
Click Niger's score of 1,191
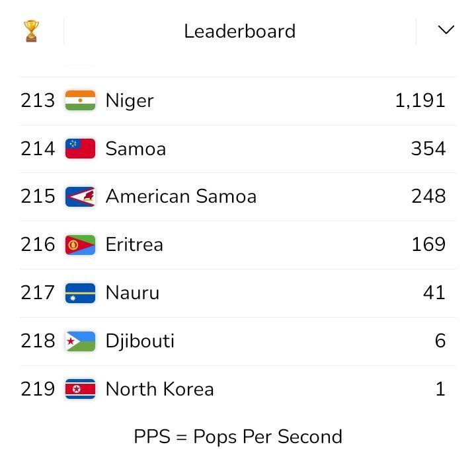(x=420, y=100)
